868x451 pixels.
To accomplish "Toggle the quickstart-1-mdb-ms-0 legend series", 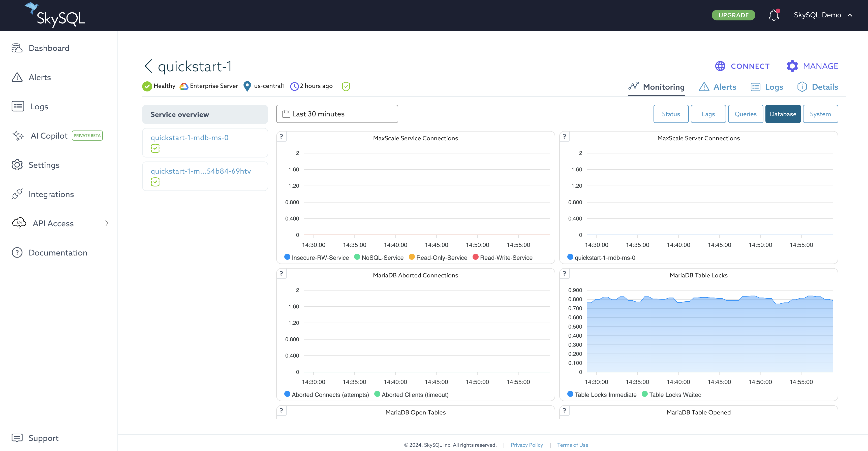I will (x=601, y=257).
